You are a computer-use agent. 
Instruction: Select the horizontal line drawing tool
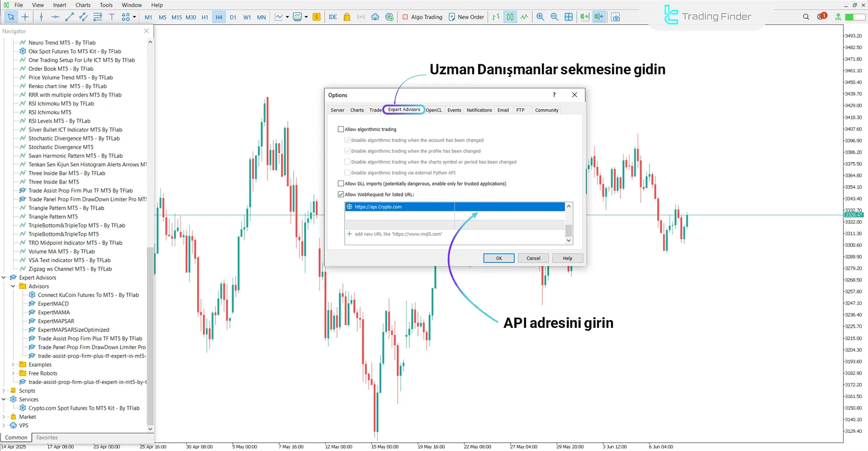coord(55,17)
